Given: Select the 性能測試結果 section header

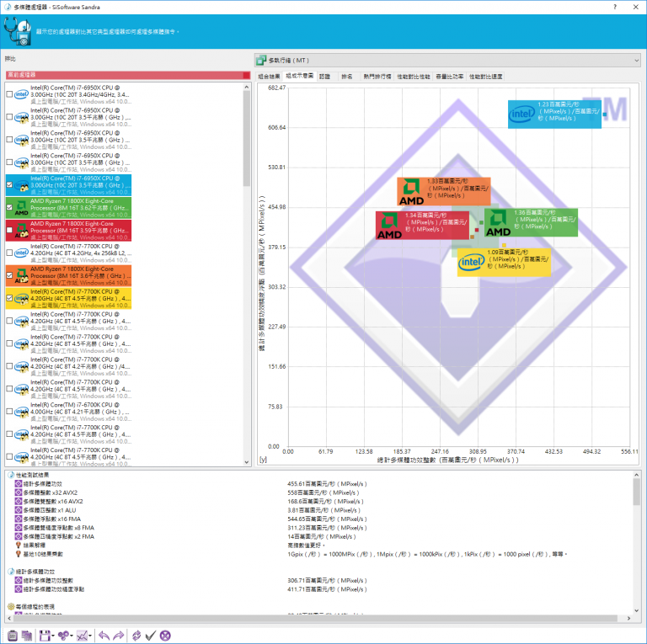Looking at the screenshot, I should point(32,475).
